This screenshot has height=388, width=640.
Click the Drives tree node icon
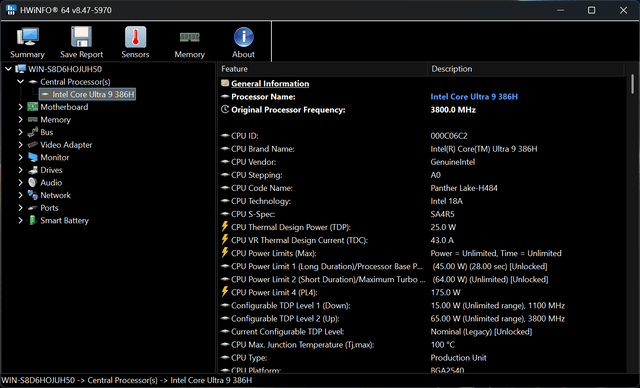pyautogui.click(x=33, y=170)
